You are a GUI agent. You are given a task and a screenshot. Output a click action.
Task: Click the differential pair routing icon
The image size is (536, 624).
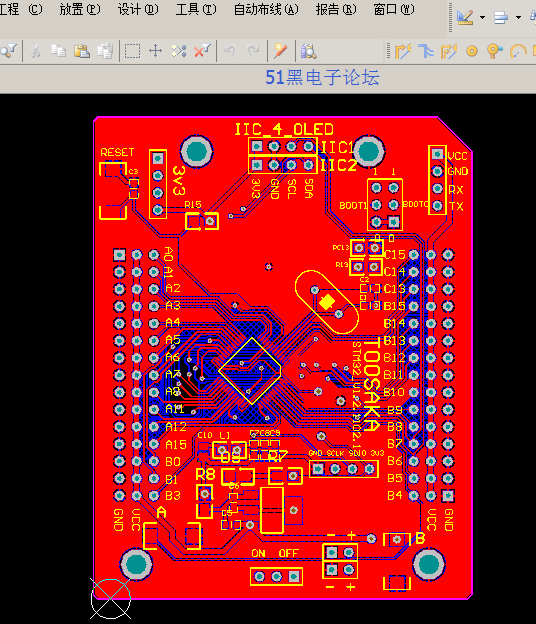[449, 51]
